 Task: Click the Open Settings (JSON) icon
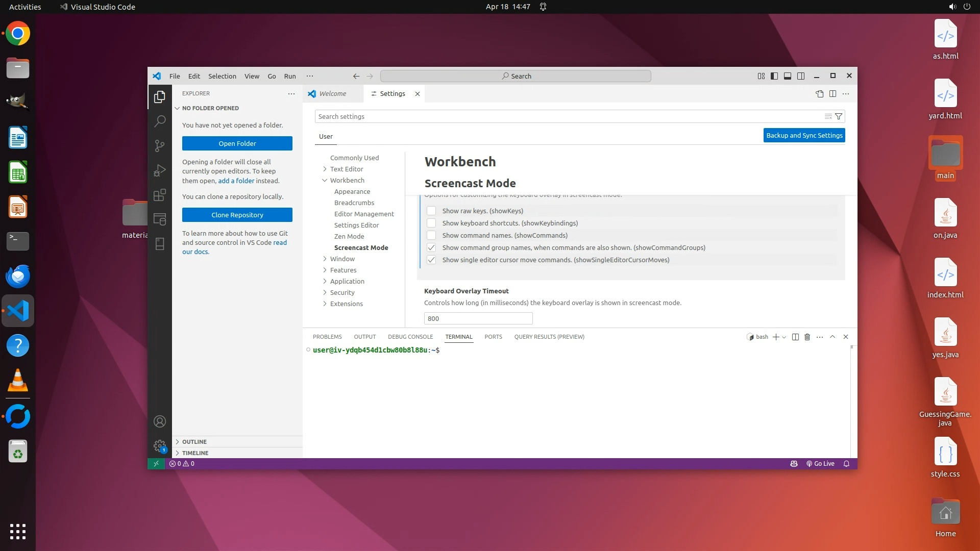click(819, 93)
